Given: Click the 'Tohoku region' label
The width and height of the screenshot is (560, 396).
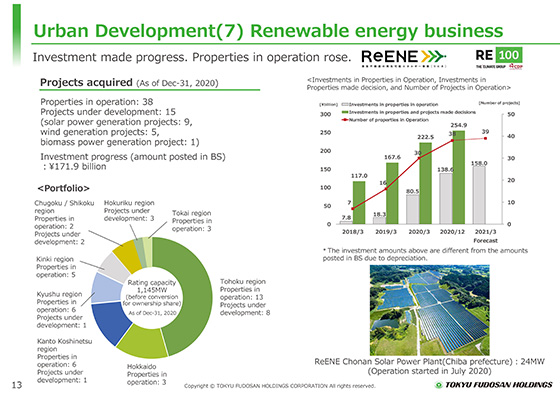Looking at the screenshot, I should pyautogui.click(x=242, y=281).
